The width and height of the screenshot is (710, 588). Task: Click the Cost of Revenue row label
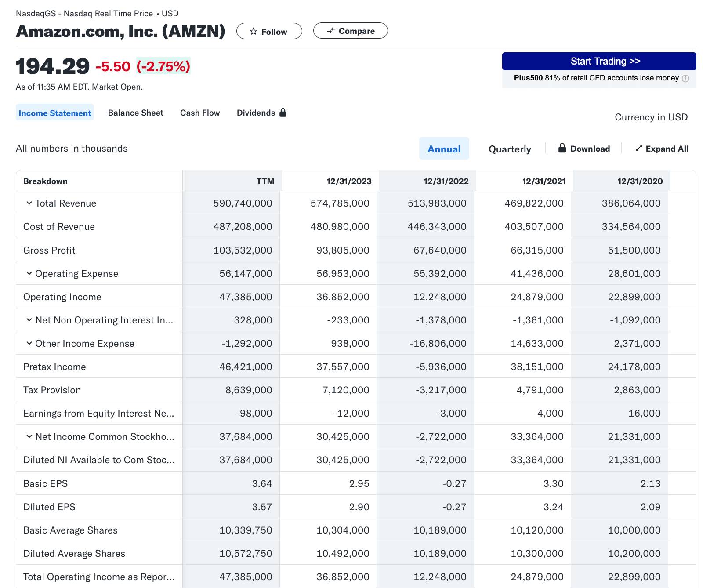tap(59, 226)
